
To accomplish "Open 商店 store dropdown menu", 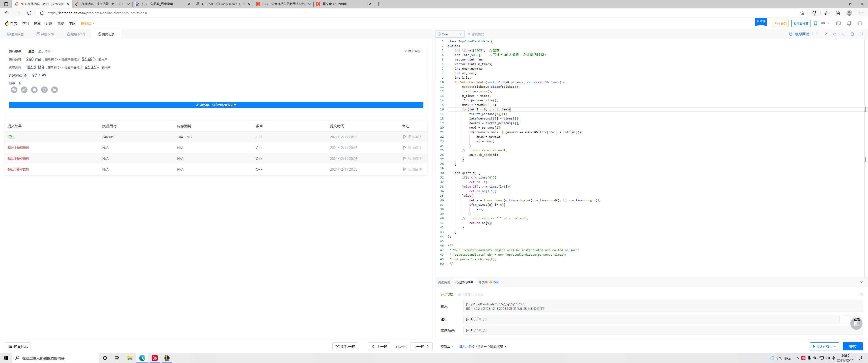I will click(87, 23).
